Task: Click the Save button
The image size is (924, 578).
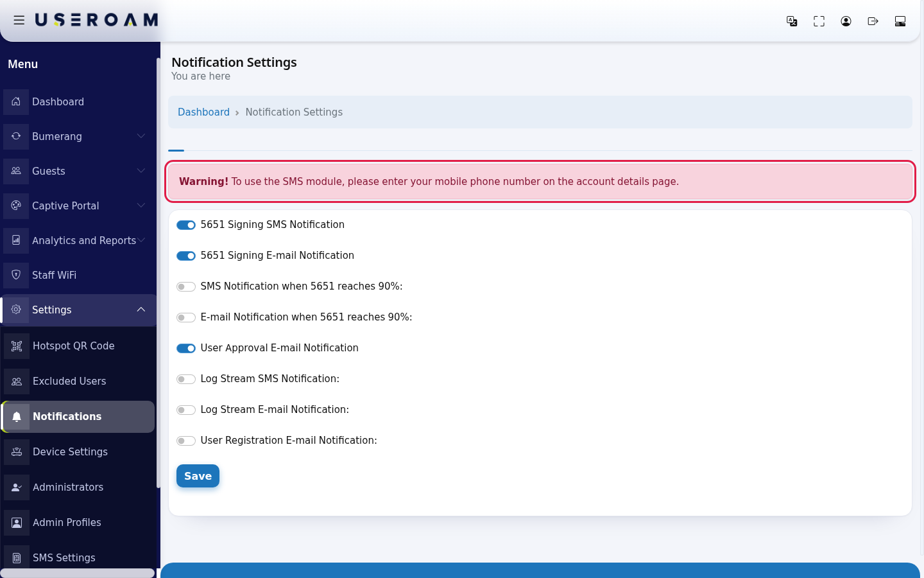Action: [198, 476]
